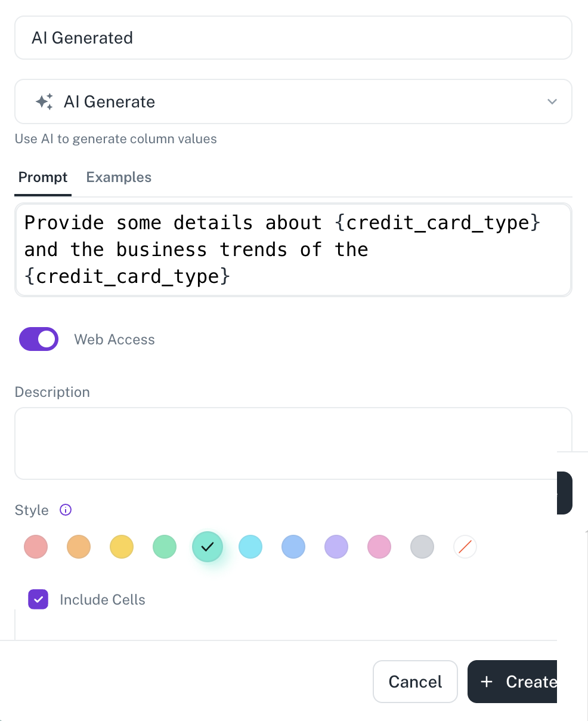Uncheck the Include Cells checkbox
This screenshot has height=721, width=588.
[38, 599]
